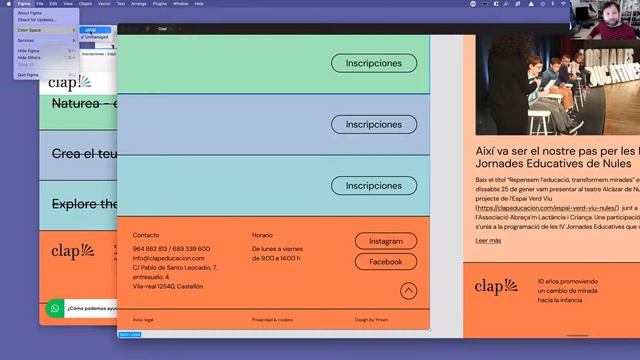Expand the Services submenu
This screenshot has width=640, height=360.
[x=46, y=40]
